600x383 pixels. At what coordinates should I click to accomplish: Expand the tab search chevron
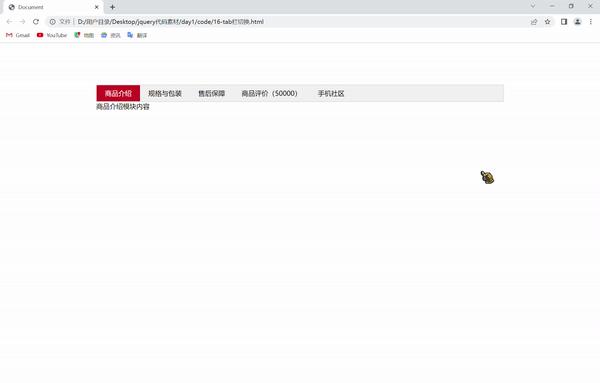click(533, 6)
